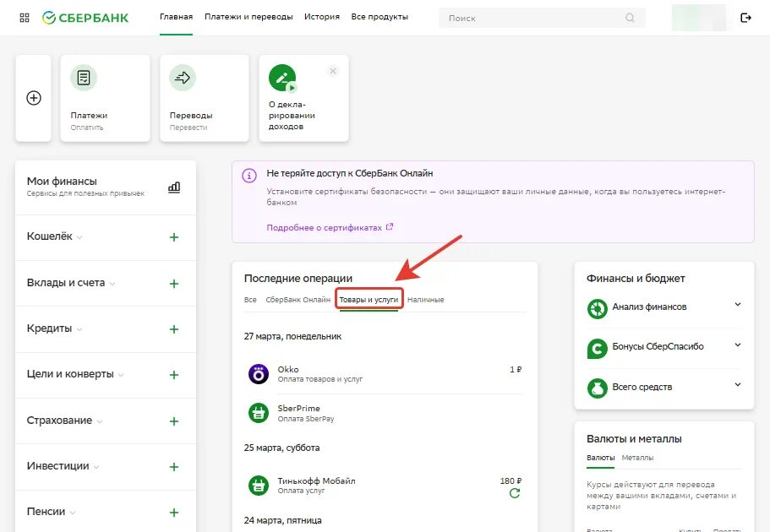The height and width of the screenshot is (532, 770).
Task: Expand the Кошелёк section chevron
Action: pos(79,238)
